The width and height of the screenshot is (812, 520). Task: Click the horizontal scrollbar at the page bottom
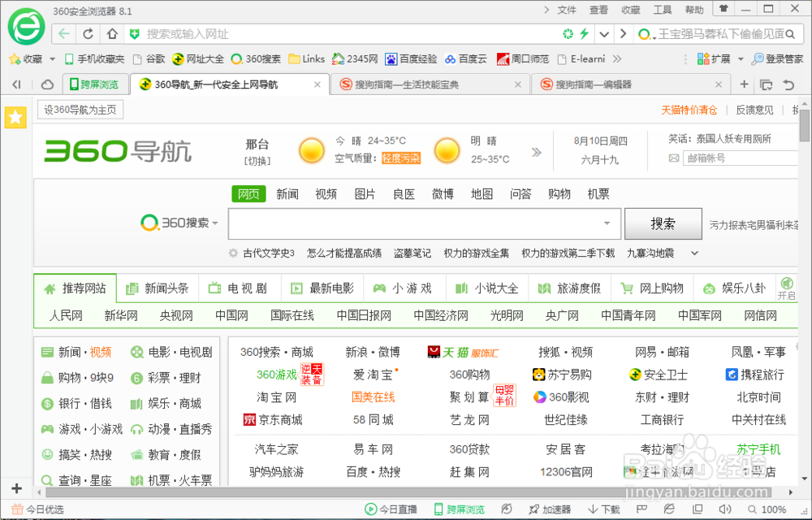pos(408,492)
